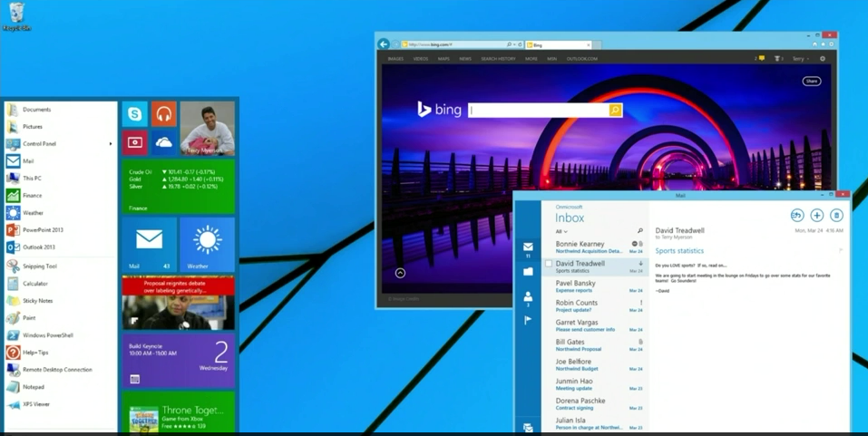
Task: Click the bing.com address bar
Action: 453,44
